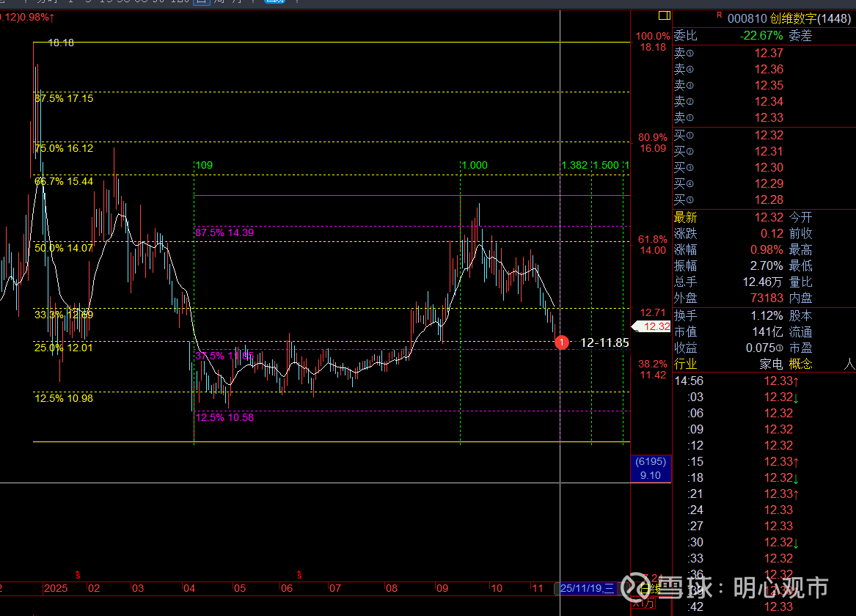Click the 总手 value 12.46万
Screen dimensions: 856x616
click(x=763, y=282)
